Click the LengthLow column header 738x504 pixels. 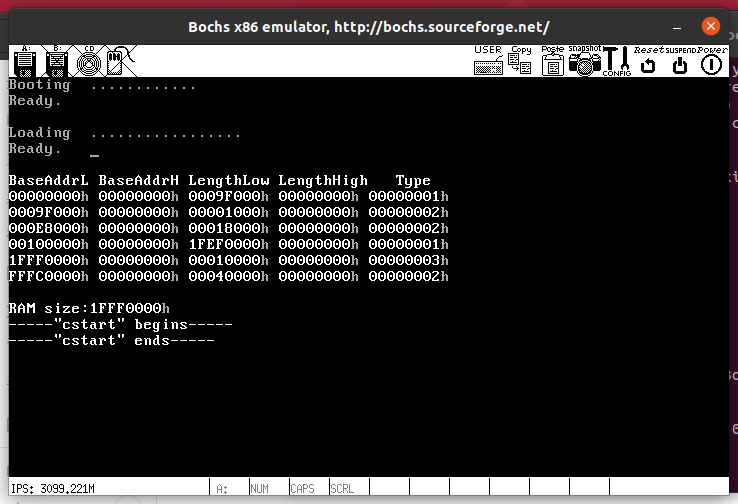point(229,181)
